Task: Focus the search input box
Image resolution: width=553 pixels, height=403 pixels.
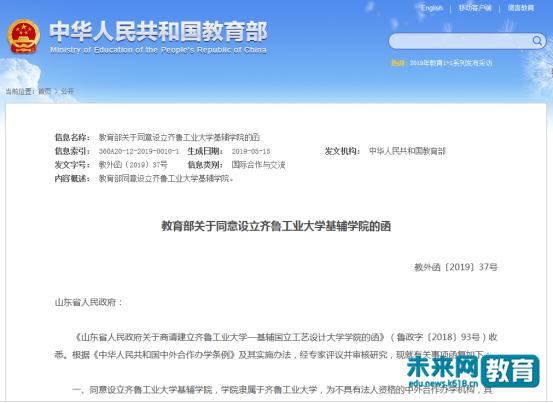Action: (460, 41)
